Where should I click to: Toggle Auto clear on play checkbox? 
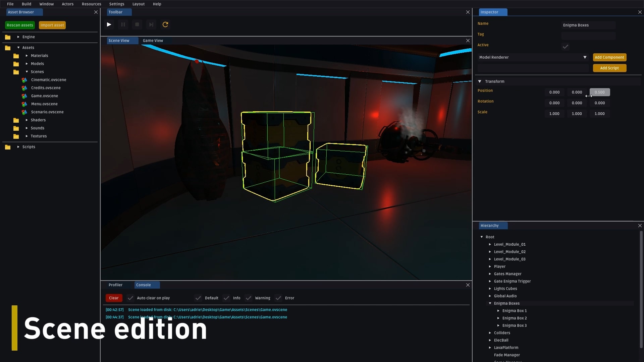pos(130,298)
